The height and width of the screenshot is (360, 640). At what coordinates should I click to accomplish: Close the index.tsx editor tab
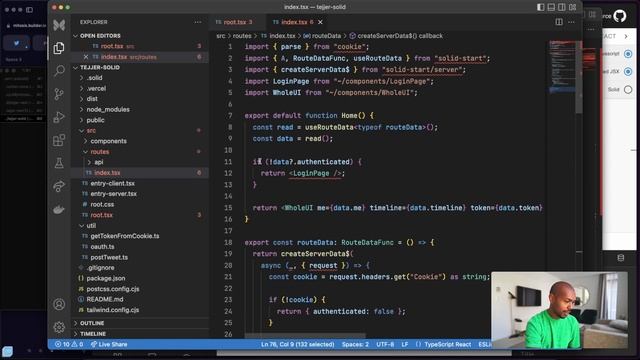[x=320, y=22]
